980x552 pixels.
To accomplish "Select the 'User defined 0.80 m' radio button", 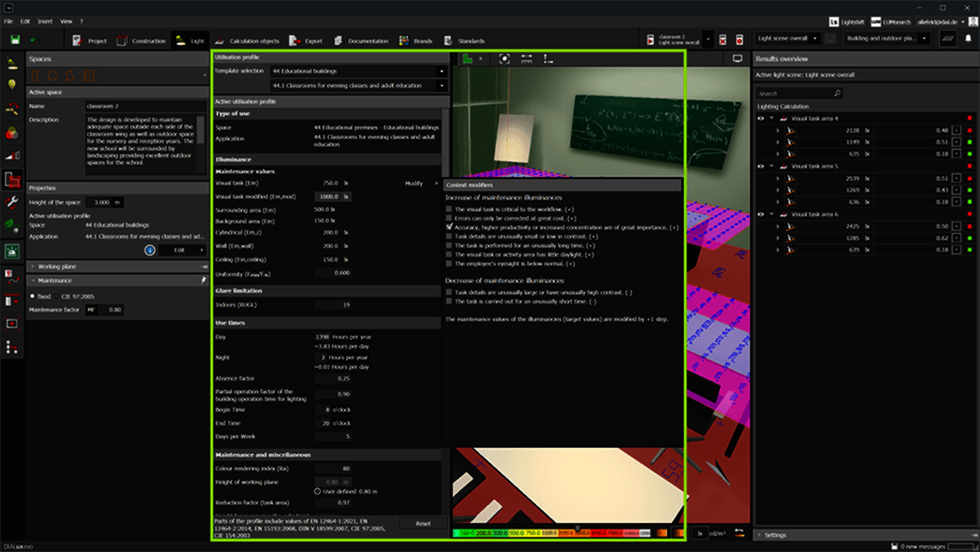I will [318, 491].
